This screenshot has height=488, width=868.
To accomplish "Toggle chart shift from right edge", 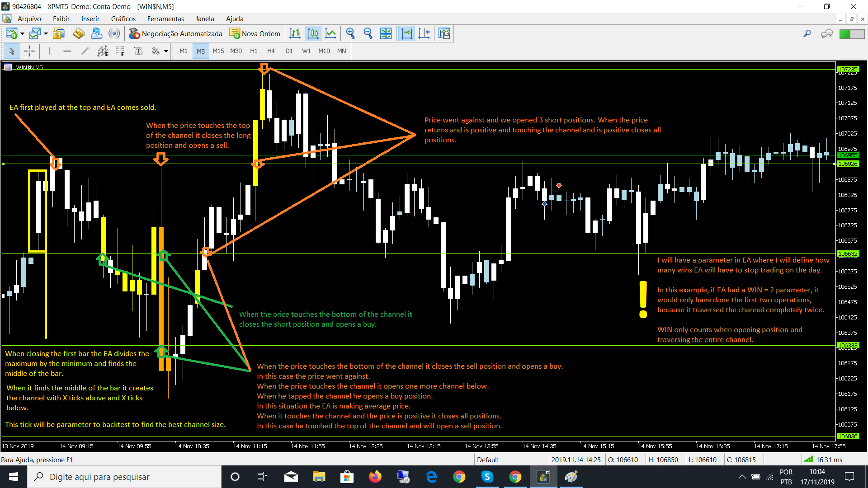I will (424, 33).
